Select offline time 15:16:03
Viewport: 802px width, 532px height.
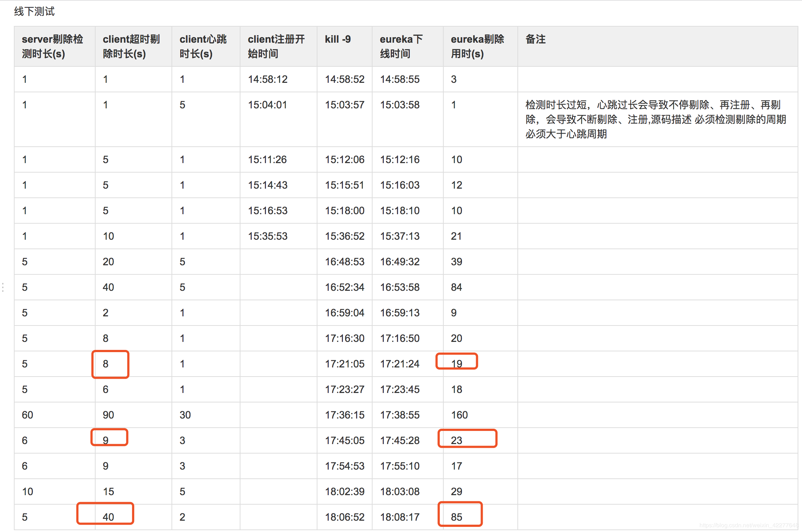pos(400,185)
